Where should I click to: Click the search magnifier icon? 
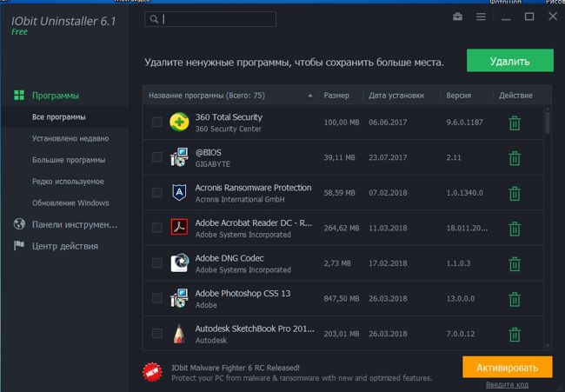coord(154,19)
